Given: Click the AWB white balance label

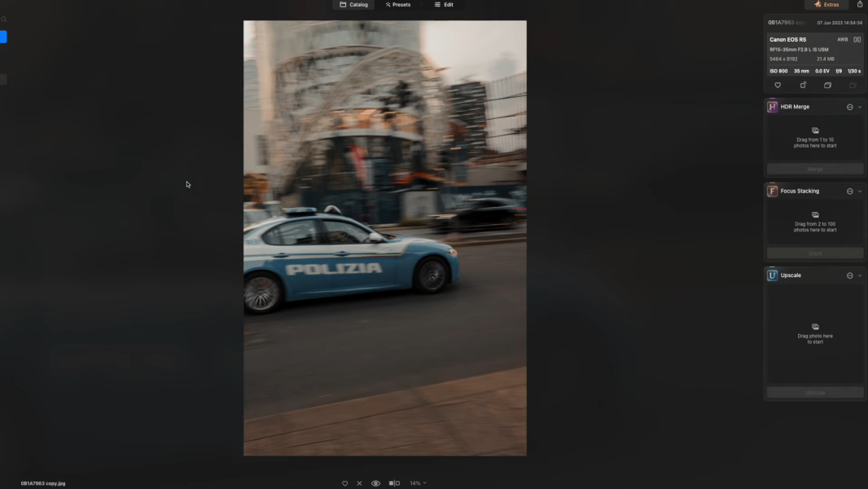Looking at the screenshot, I should pyautogui.click(x=842, y=39).
